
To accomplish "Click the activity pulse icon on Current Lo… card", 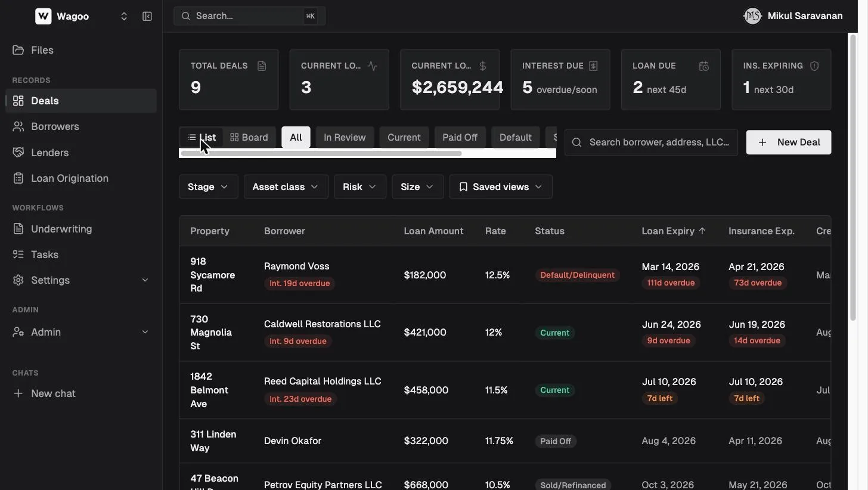I will [373, 66].
